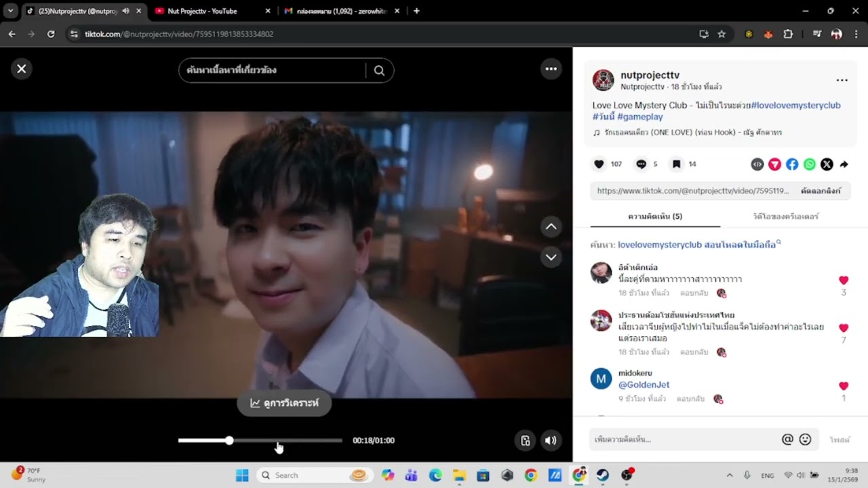868x488 pixels.
Task: Open the tab search dropdown arrow
Action: [10, 11]
